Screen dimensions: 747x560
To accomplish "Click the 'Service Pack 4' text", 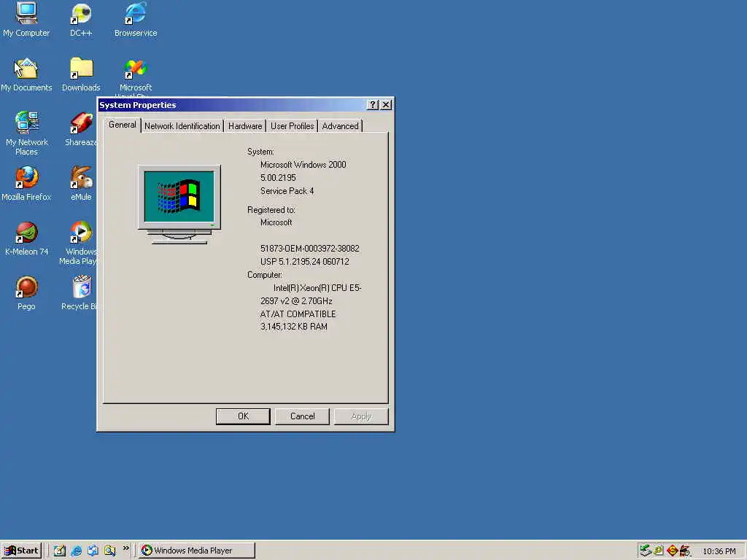I will 287,191.
